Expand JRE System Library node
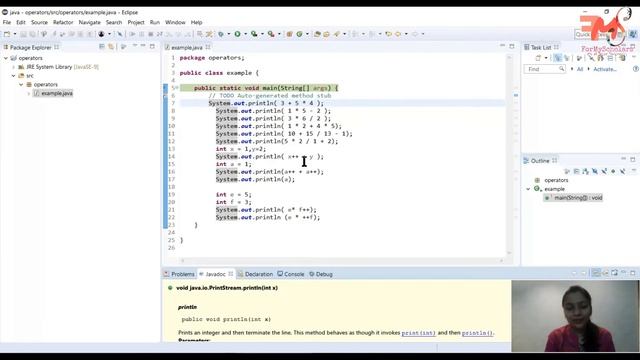Viewport: 640px width, 360px height. click(13, 67)
